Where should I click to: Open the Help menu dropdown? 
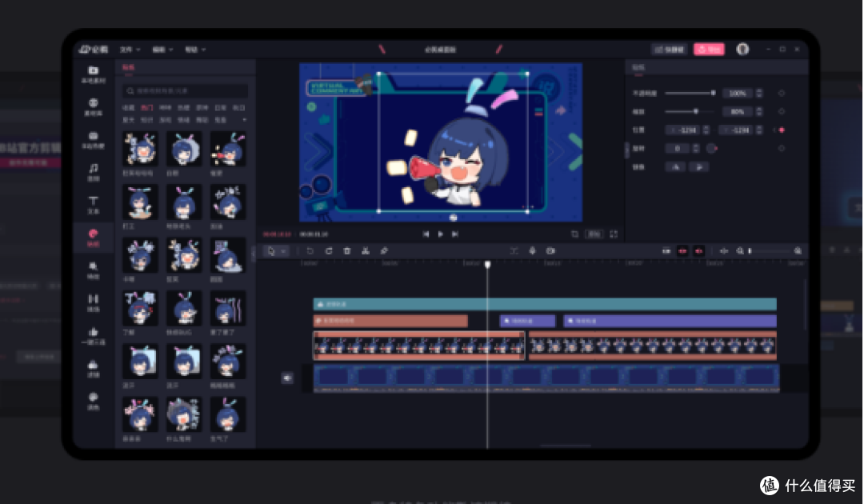click(195, 50)
